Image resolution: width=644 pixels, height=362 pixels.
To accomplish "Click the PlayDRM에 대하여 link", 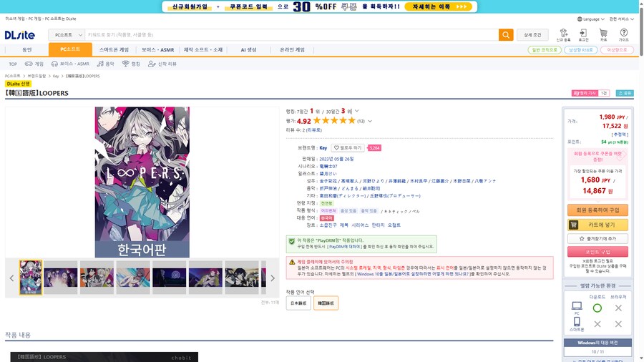I will (344, 247).
